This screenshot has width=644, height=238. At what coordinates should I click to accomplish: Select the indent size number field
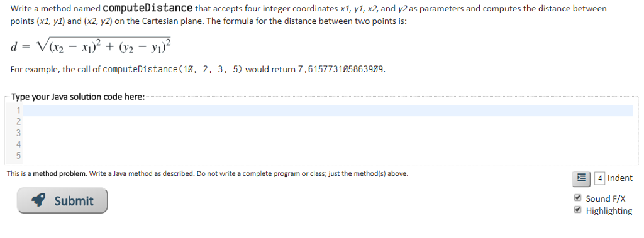(599, 178)
